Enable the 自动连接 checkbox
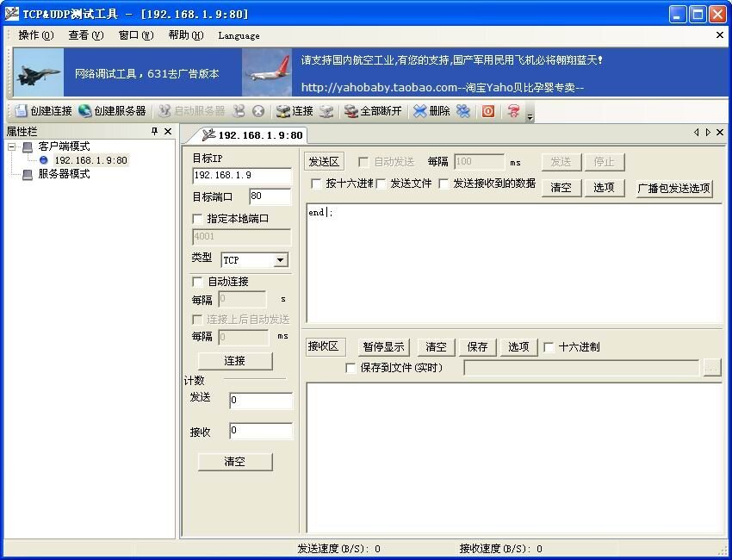Image resolution: width=732 pixels, height=560 pixels. [197, 282]
